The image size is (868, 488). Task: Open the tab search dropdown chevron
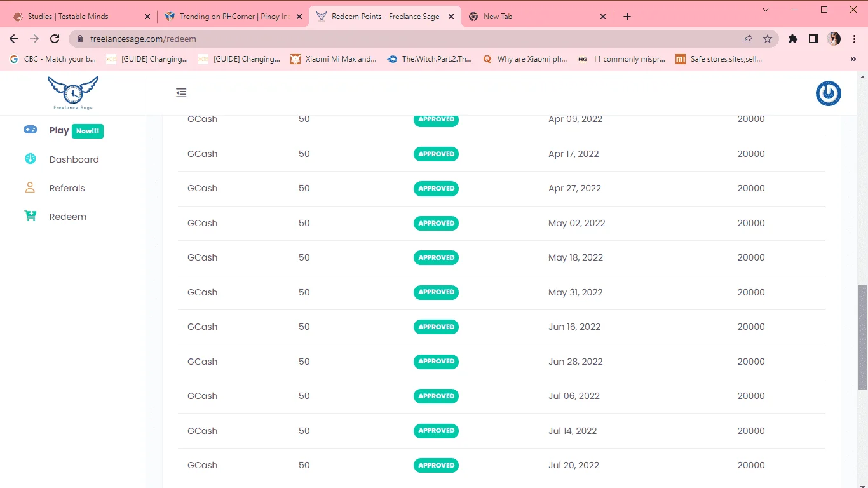point(766,10)
